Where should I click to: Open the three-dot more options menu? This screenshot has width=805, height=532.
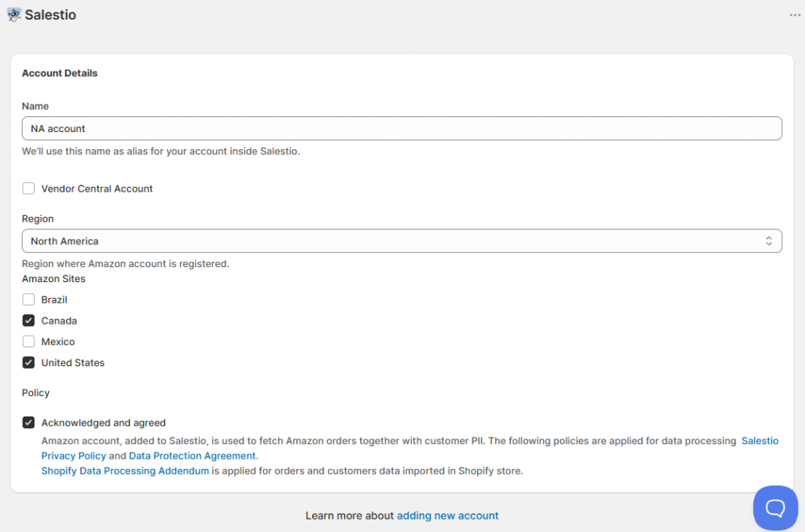(x=795, y=15)
